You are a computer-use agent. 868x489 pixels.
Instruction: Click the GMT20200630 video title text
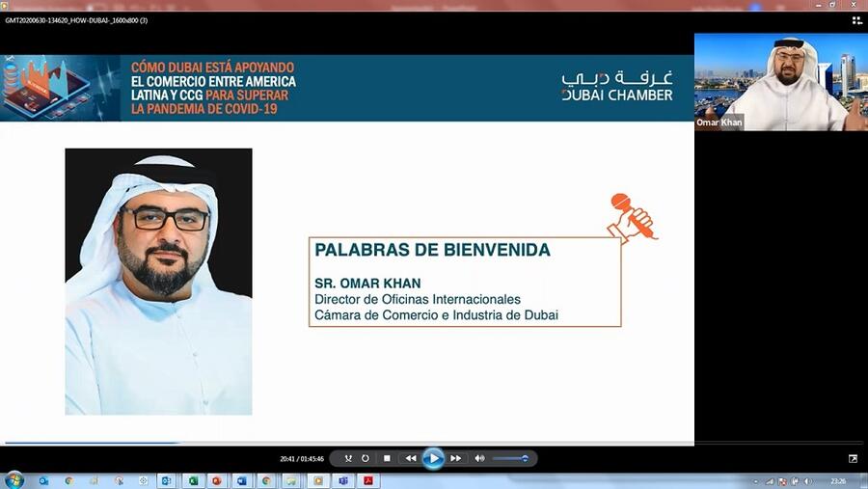click(x=76, y=20)
